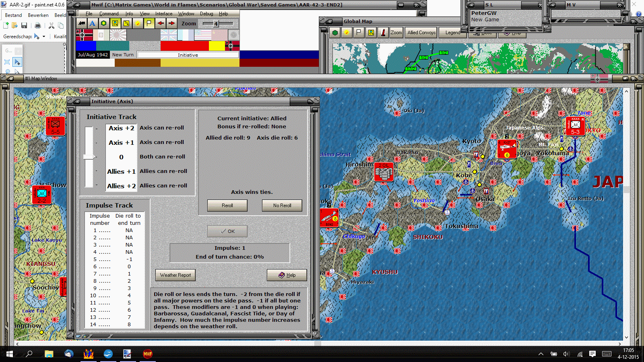
Task: Click the Legend button in Global Map
Action: coord(453,33)
